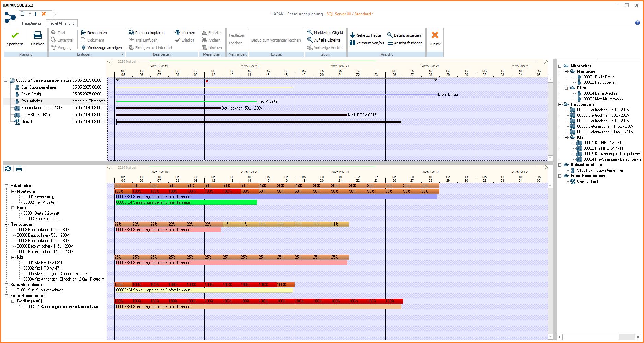
Task: Collapse the Monteure group in lower tree
Action: [x=13, y=191]
